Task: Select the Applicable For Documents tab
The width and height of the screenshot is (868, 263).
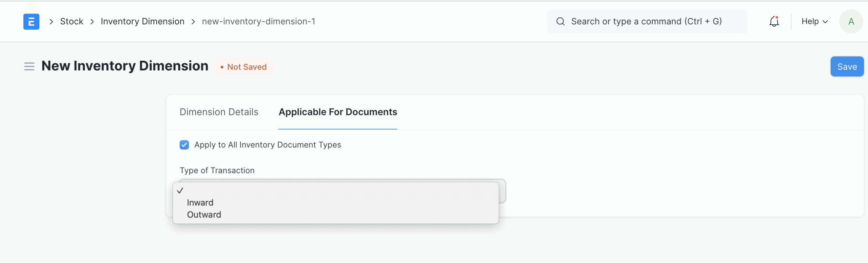Action: point(338,112)
